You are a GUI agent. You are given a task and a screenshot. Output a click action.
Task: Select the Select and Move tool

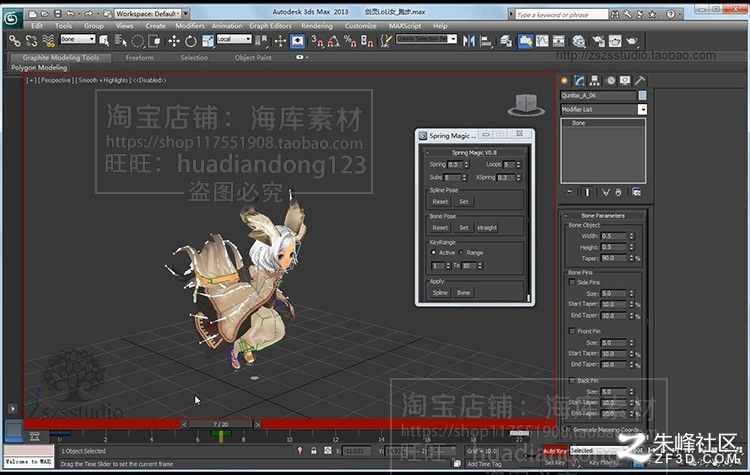(x=174, y=42)
